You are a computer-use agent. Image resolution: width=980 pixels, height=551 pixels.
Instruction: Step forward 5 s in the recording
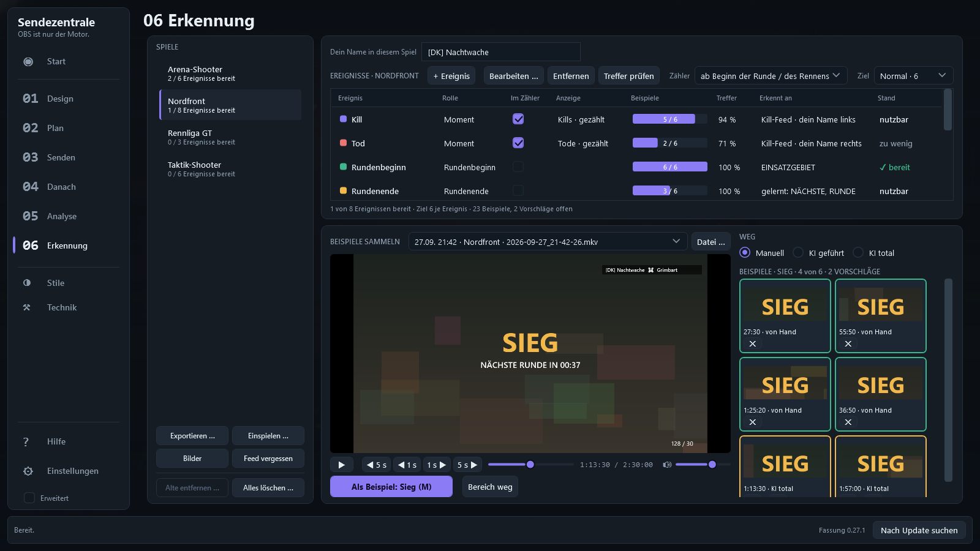467,465
